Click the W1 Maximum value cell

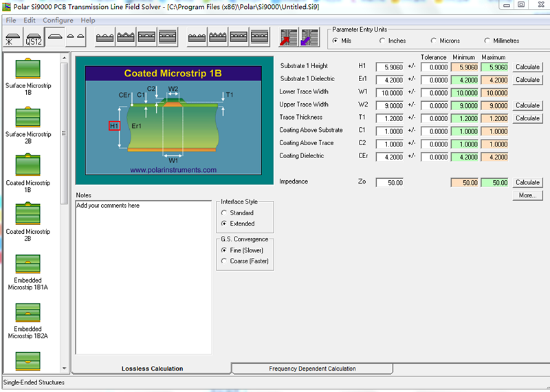494,93
